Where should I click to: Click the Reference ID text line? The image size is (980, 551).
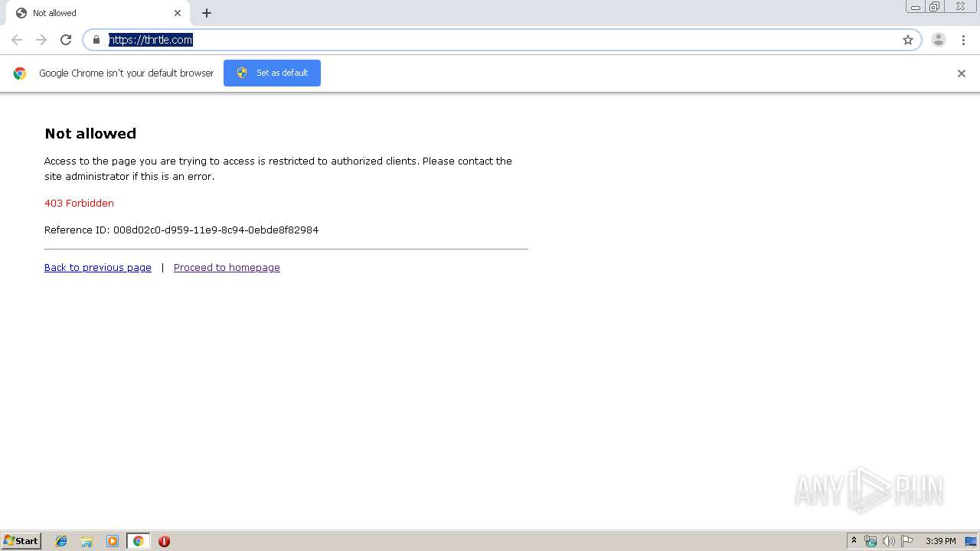(181, 230)
